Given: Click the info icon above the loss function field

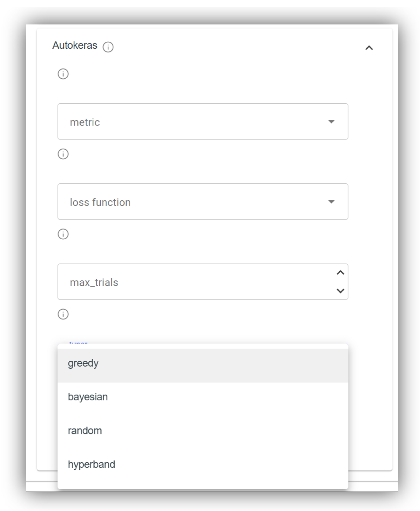Looking at the screenshot, I should [x=63, y=154].
